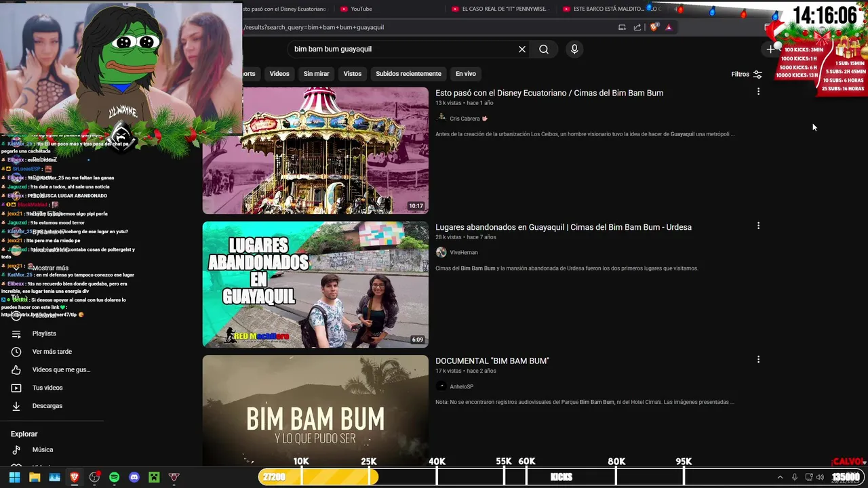Click the share page icon in address bar
Viewport: 868px width, 488px height.
637,27
